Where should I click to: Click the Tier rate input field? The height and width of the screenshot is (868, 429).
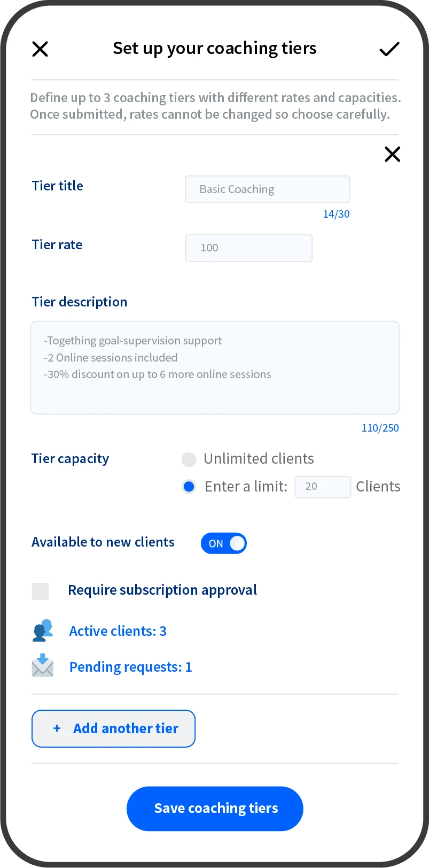[x=248, y=248]
